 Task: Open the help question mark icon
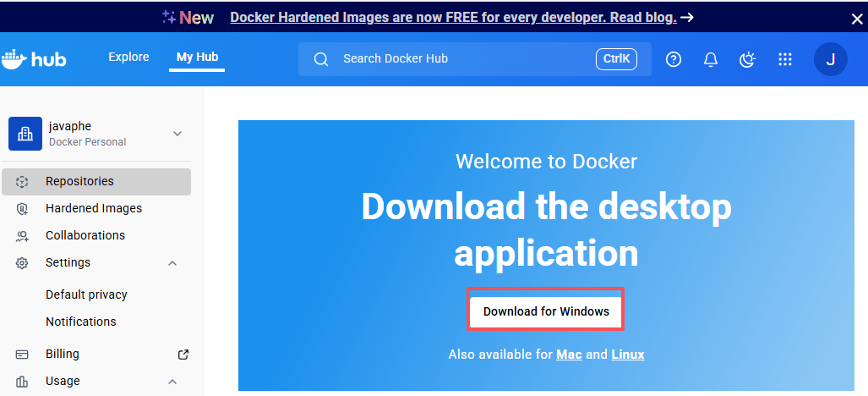pyautogui.click(x=673, y=59)
